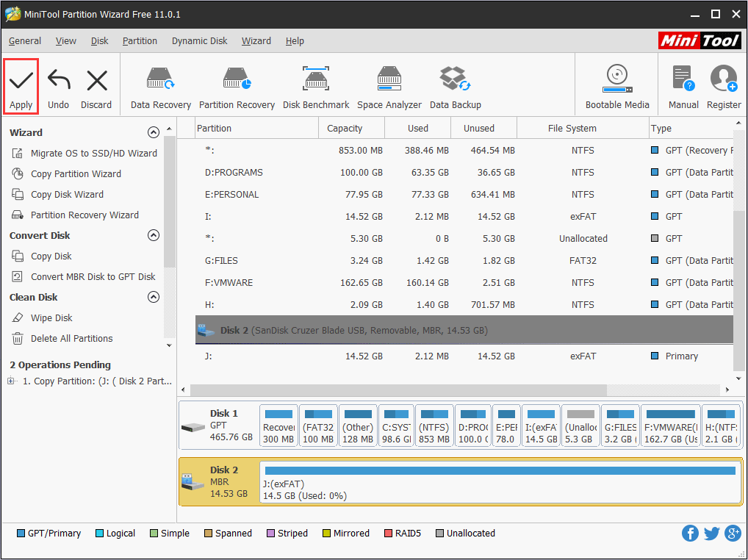Image resolution: width=748 pixels, height=560 pixels.
Task: Start Disk Benchmark
Action: 316,89
